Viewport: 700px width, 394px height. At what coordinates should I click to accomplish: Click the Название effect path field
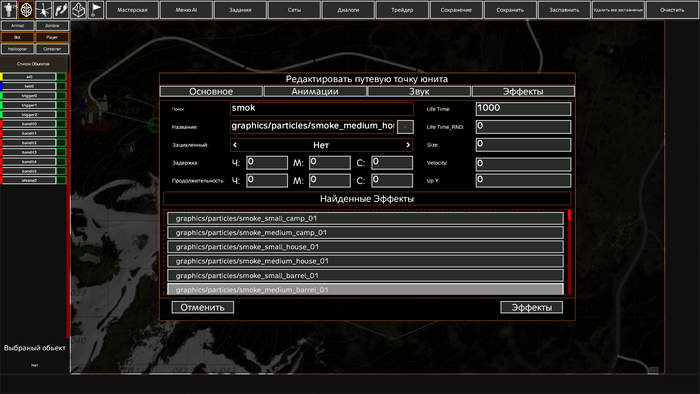coord(312,127)
